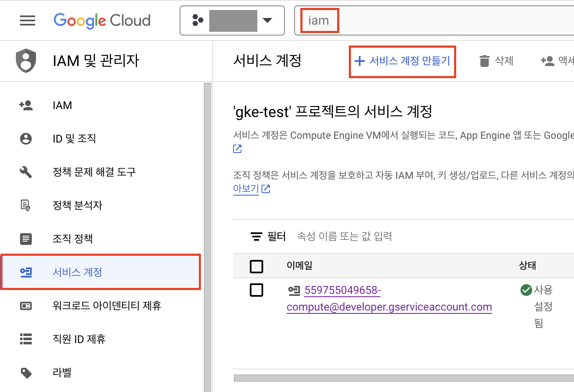
Task: Click the 삭제 button label
Action: pos(504,61)
